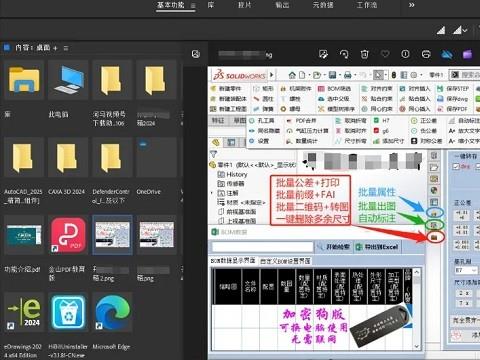
Task: Select the 此电脑 computer item
Action: pyautogui.click(x=68, y=80)
